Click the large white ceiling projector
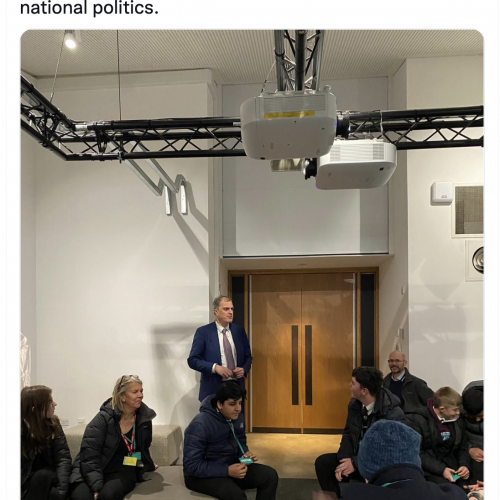500x500 pixels. pyautogui.click(x=289, y=124)
